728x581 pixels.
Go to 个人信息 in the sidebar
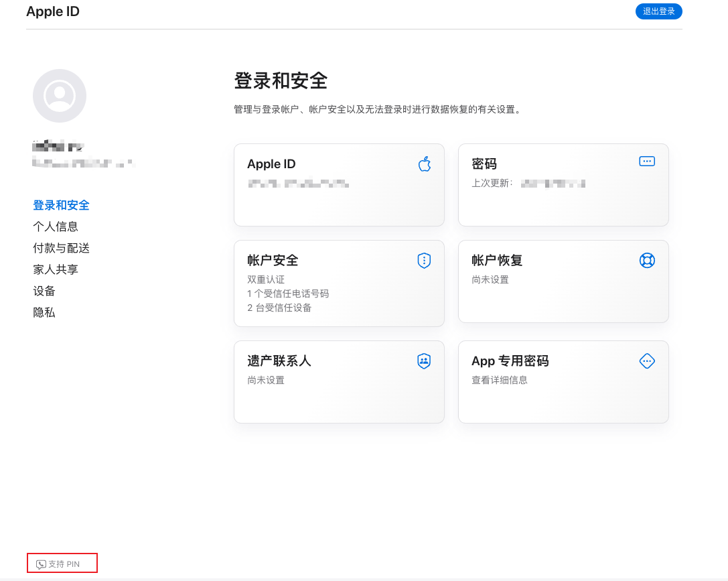tap(56, 227)
